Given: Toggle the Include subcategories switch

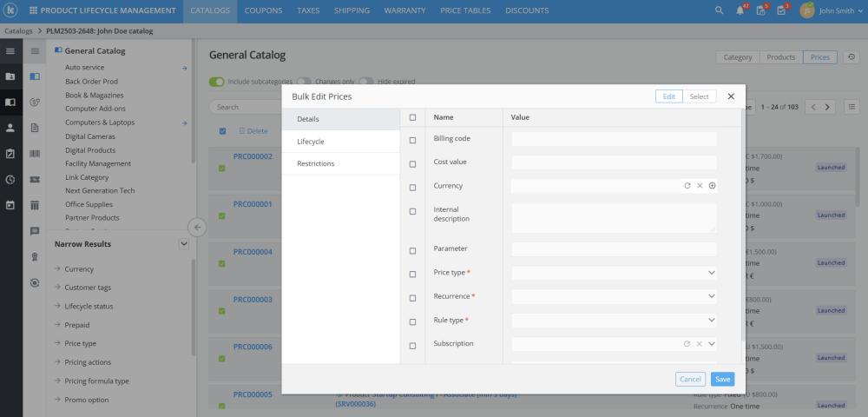Looking at the screenshot, I should click(x=216, y=82).
